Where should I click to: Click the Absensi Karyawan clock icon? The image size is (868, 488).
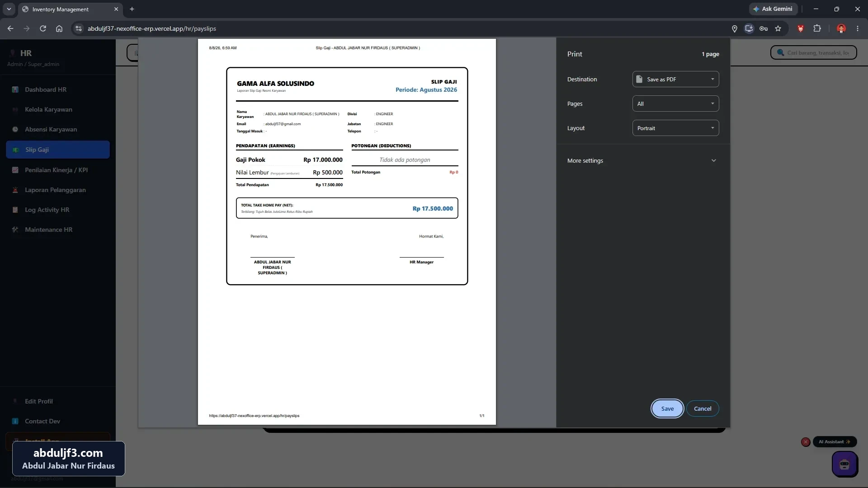point(15,129)
